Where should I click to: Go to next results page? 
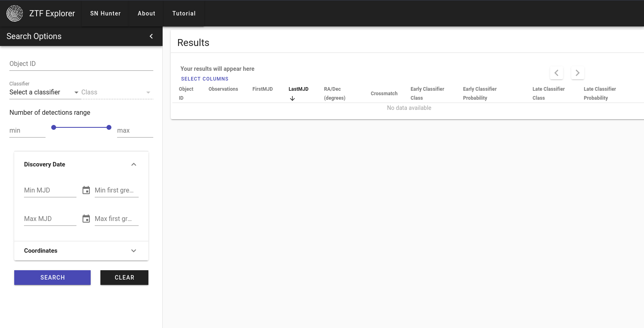577,73
